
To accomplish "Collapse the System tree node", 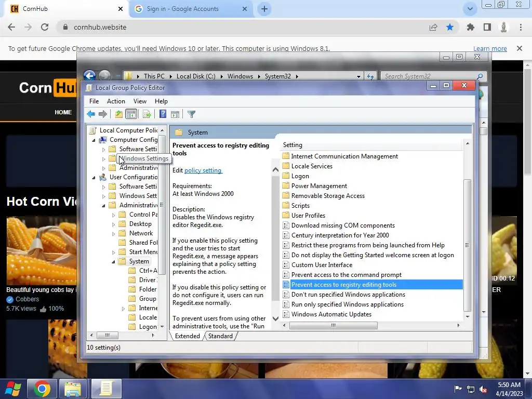I will [113, 262].
